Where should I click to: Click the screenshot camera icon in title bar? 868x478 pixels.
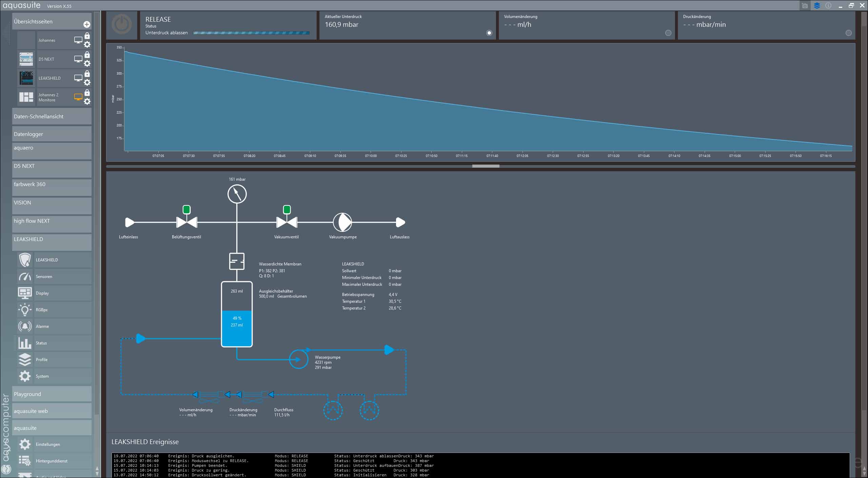[x=805, y=6]
